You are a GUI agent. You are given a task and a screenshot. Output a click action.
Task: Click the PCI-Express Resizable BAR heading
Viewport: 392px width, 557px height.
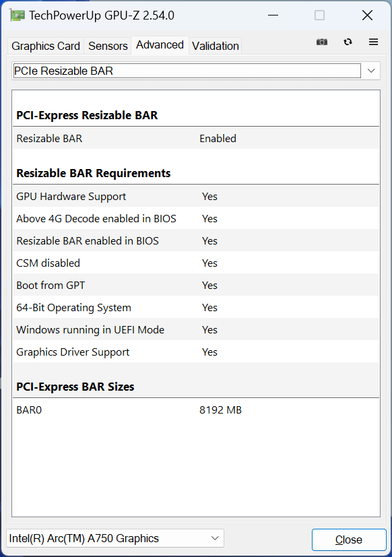point(87,115)
